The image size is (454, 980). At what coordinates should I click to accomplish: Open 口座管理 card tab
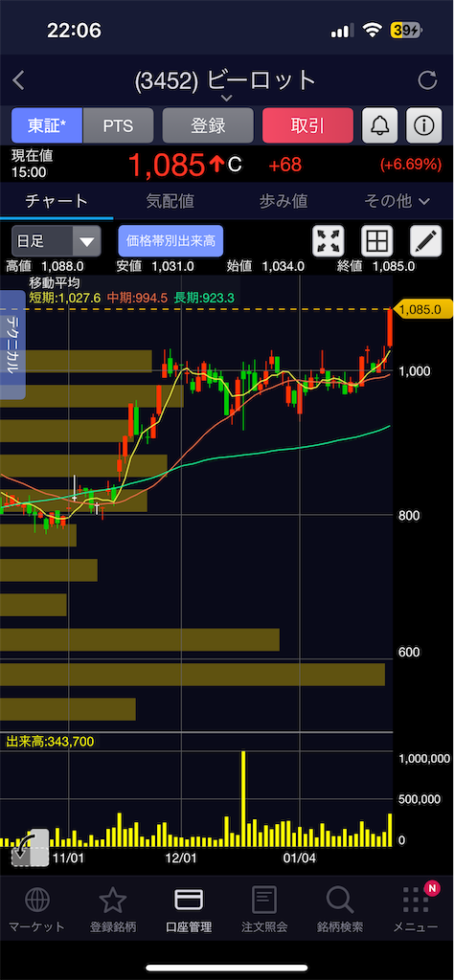coord(189,909)
